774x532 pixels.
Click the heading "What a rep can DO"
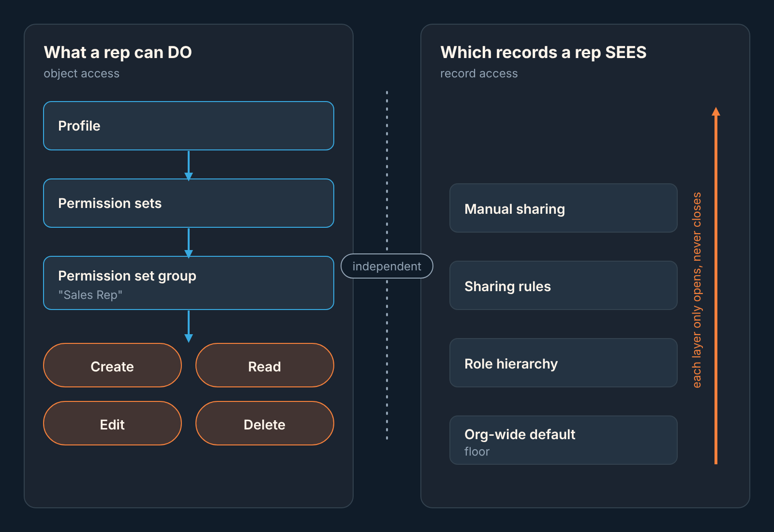(118, 52)
